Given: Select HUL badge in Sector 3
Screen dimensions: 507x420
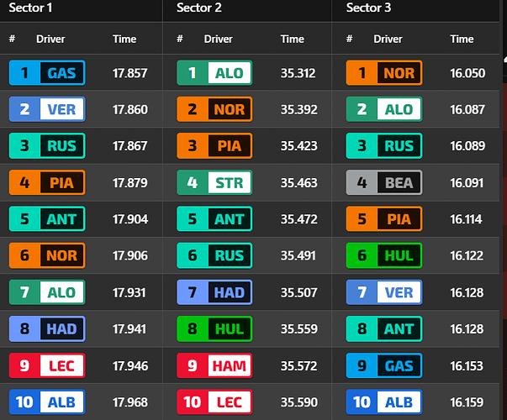Looking at the screenshot, I should pyautogui.click(x=383, y=255).
